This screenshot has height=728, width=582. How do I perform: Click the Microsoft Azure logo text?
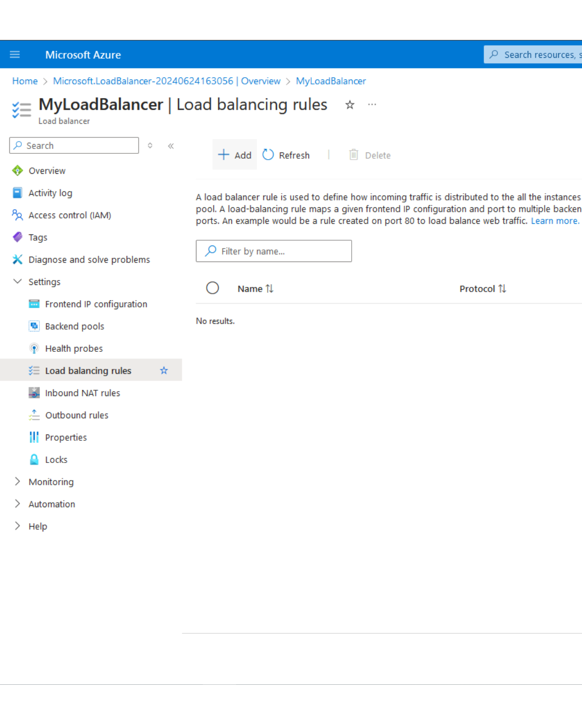83,55
